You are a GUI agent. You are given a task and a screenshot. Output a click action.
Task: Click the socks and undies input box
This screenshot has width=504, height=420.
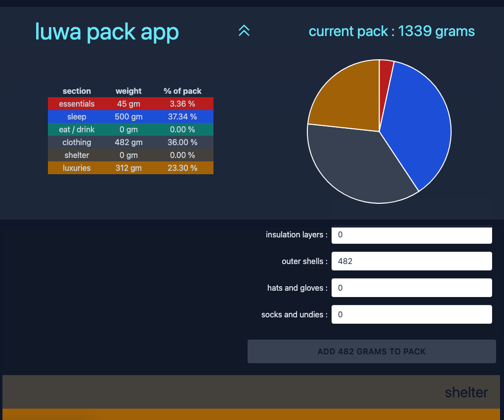[x=411, y=314]
